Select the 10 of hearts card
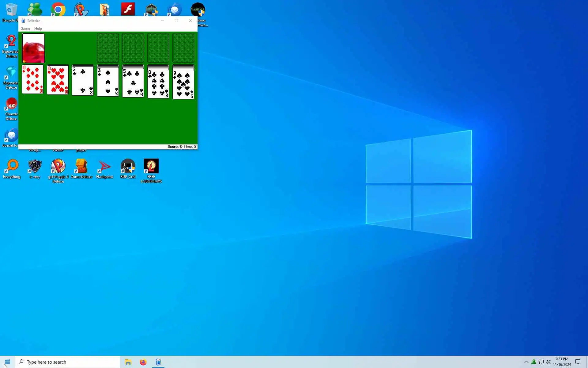Screen dimensions: 588x368 point(58,80)
